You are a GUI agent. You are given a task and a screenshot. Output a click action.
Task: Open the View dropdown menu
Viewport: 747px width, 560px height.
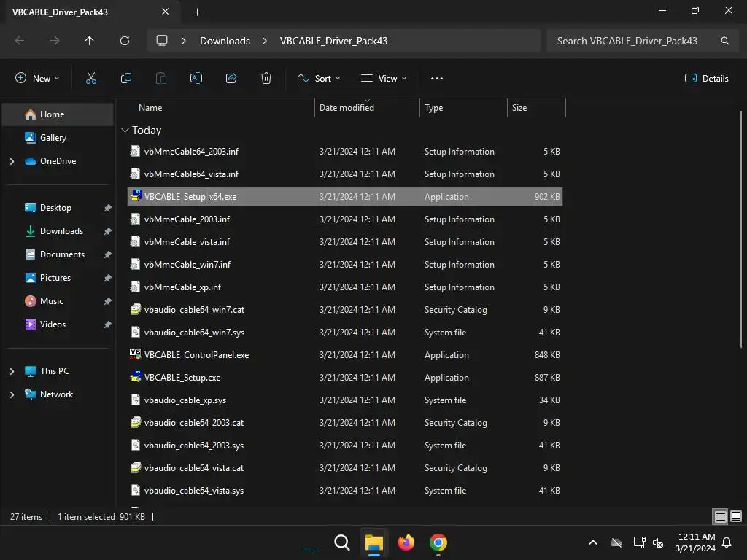point(384,78)
